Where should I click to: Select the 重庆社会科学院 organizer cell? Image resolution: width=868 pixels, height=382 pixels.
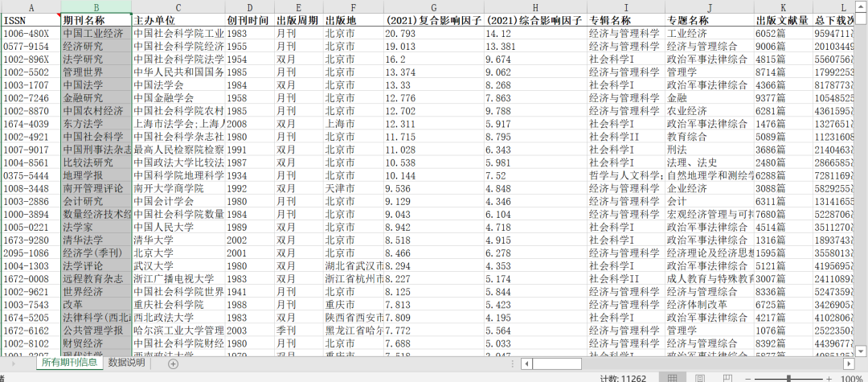click(178, 305)
